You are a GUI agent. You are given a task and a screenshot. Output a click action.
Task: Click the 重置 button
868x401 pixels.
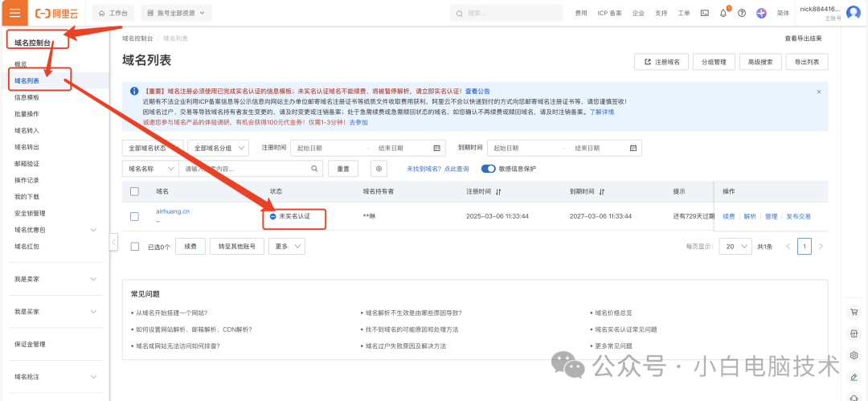tap(343, 169)
